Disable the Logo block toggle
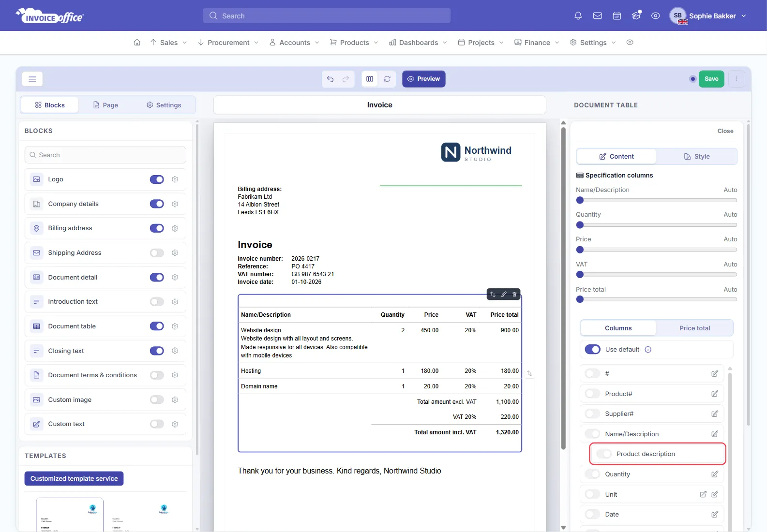Screen dimensions: 767x532 (x=157, y=179)
